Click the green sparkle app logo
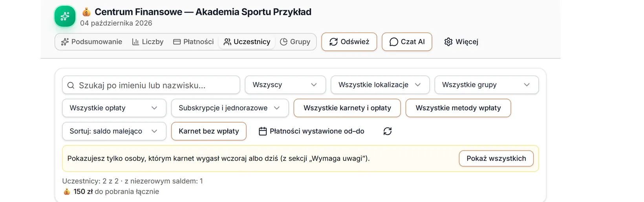The image size is (644, 202). (x=65, y=16)
